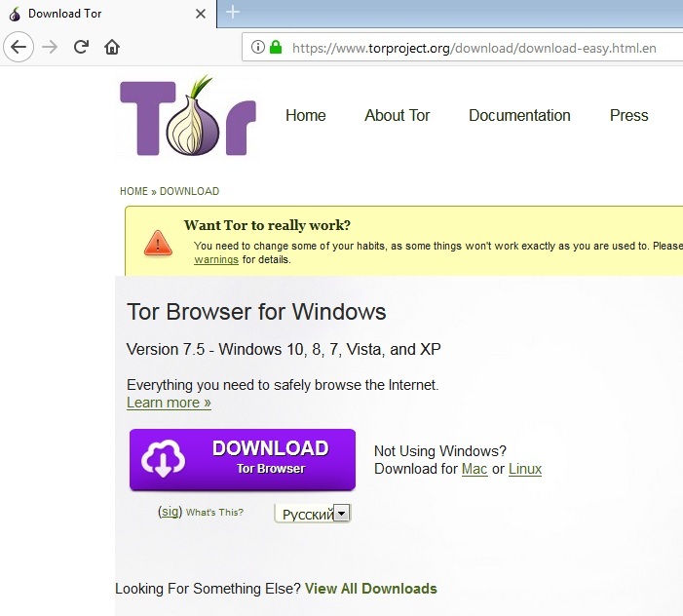Image resolution: width=683 pixels, height=616 pixels.
Task: Click the browser back arrow button
Action: 19,47
